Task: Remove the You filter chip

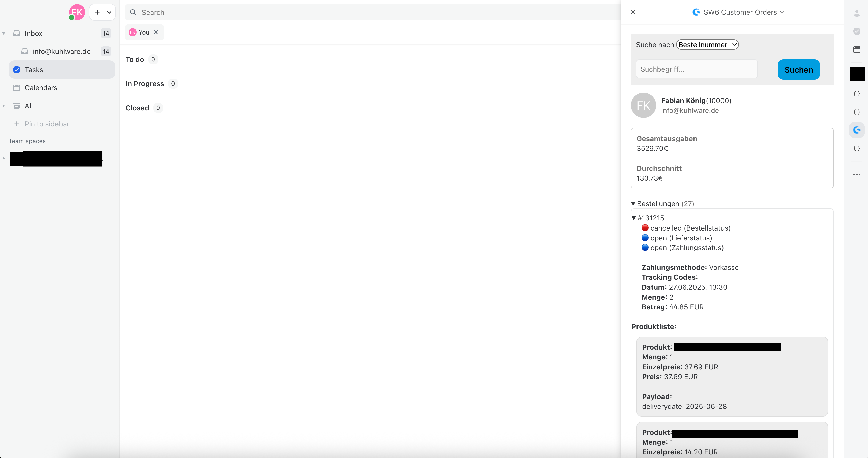Action: (x=156, y=32)
